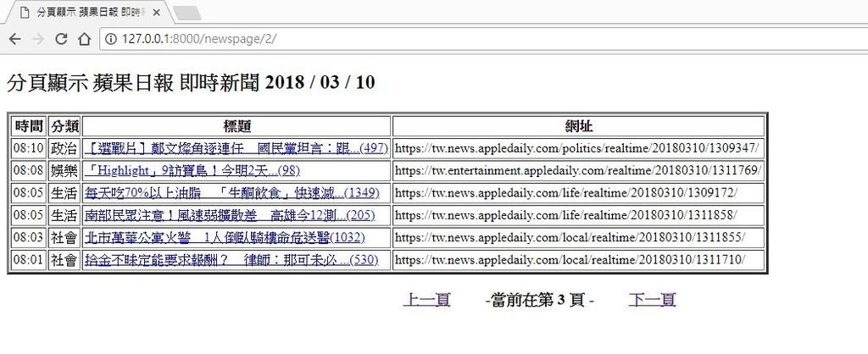Click the life/realtime/20180310/1311858 URL text

tap(566, 214)
